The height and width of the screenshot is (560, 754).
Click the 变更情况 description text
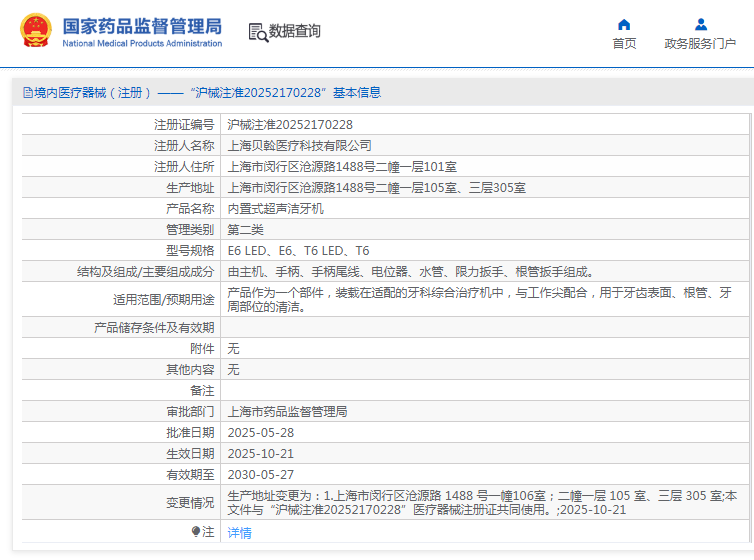(x=480, y=502)
